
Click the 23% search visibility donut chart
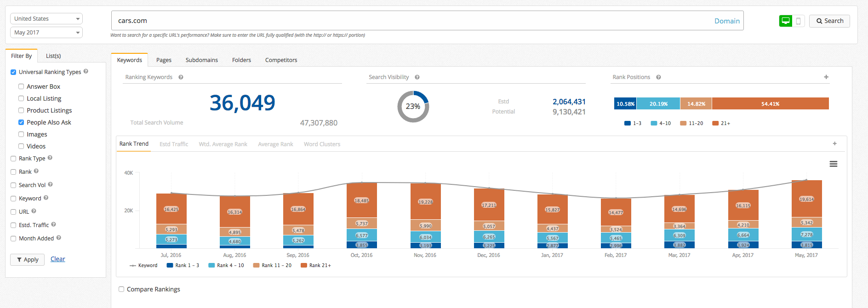coord(413,106)
